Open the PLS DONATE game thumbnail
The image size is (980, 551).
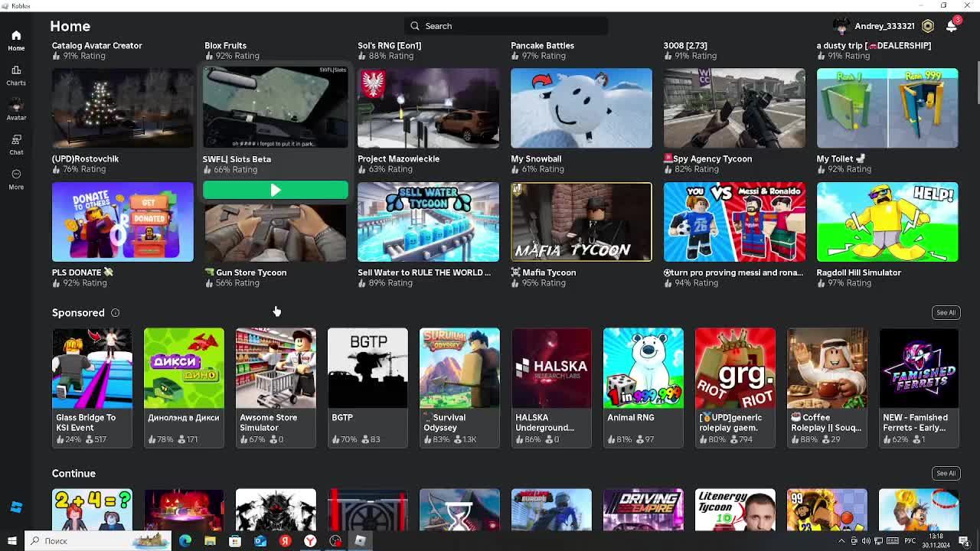(x=122, y=222)
